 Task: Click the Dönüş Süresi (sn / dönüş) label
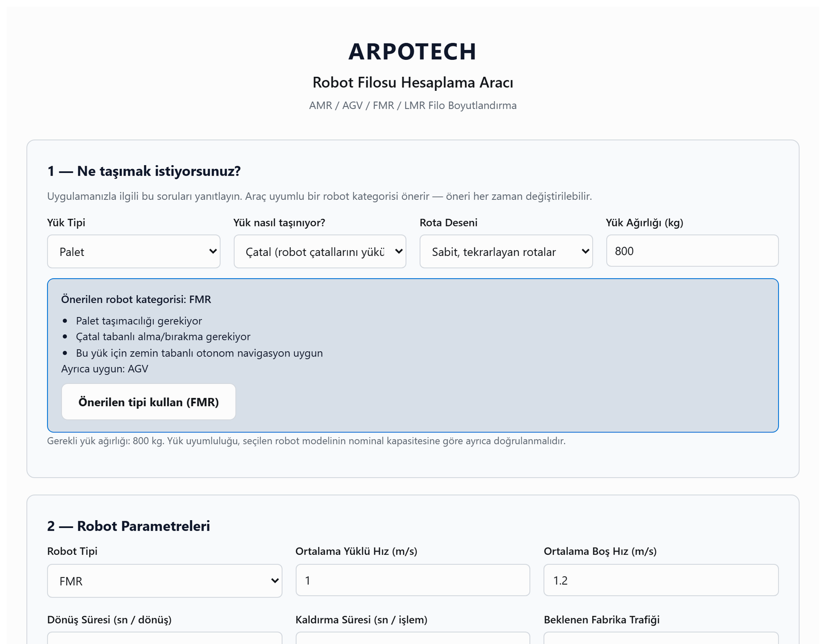point(109,620)
